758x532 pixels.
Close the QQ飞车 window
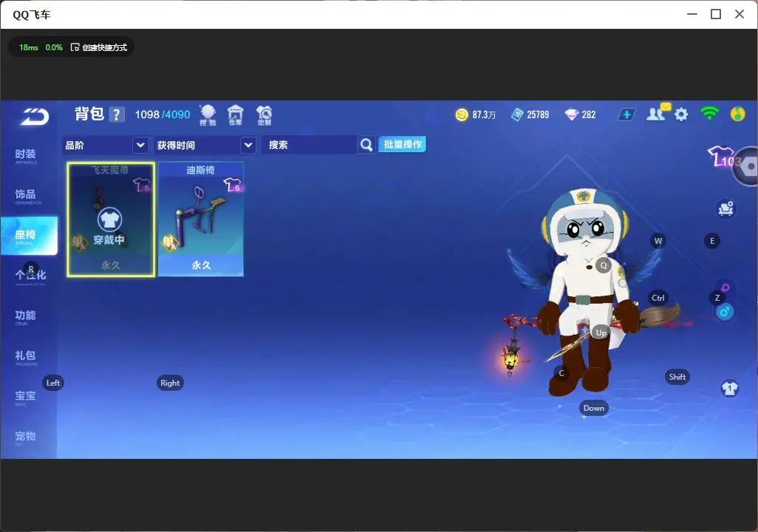point(740,14)
